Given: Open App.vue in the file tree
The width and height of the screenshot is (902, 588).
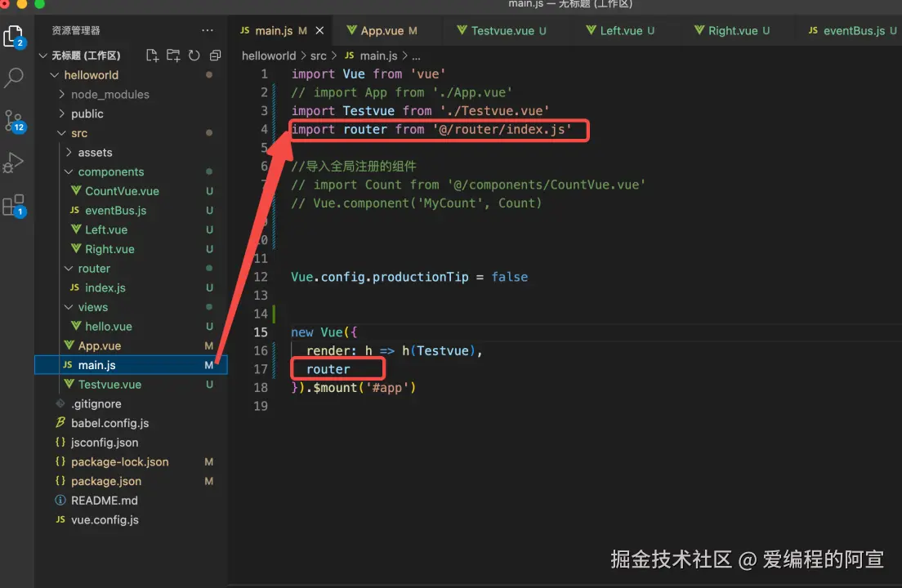Looking at the screenshot, I should [x=132, y=345].
